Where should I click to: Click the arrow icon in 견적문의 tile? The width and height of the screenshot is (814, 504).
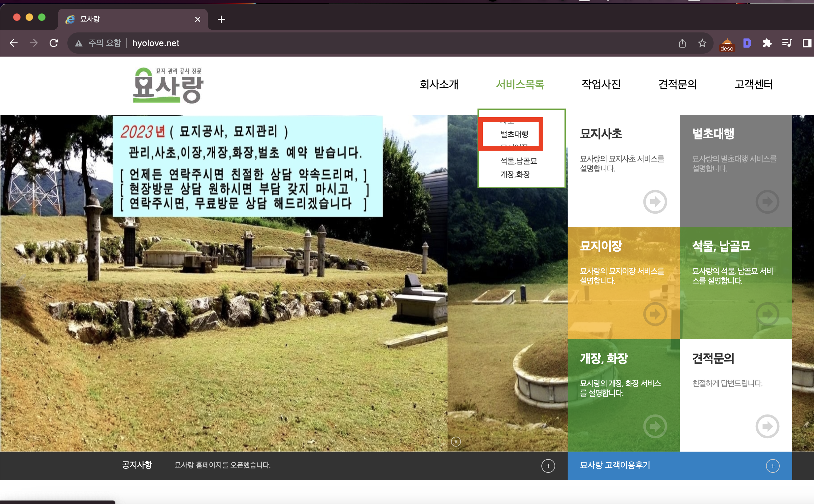tap(767, 426)
